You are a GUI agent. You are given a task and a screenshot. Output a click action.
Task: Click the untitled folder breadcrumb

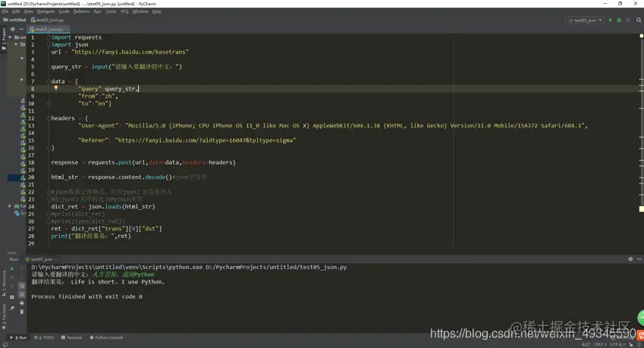coord(14,20)
